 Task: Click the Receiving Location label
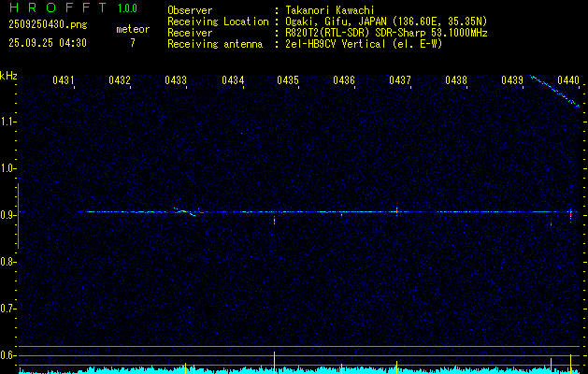[x=218, y=22]
